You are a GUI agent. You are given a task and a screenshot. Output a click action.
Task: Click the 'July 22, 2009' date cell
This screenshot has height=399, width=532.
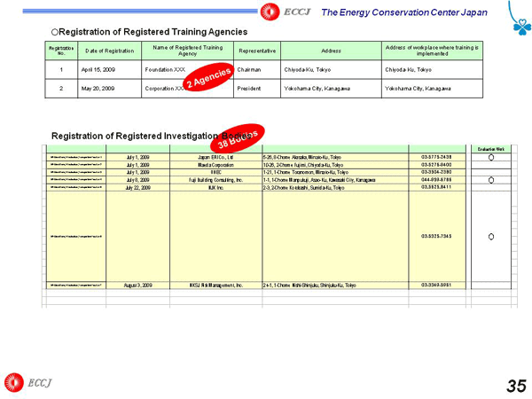point(137,188)
